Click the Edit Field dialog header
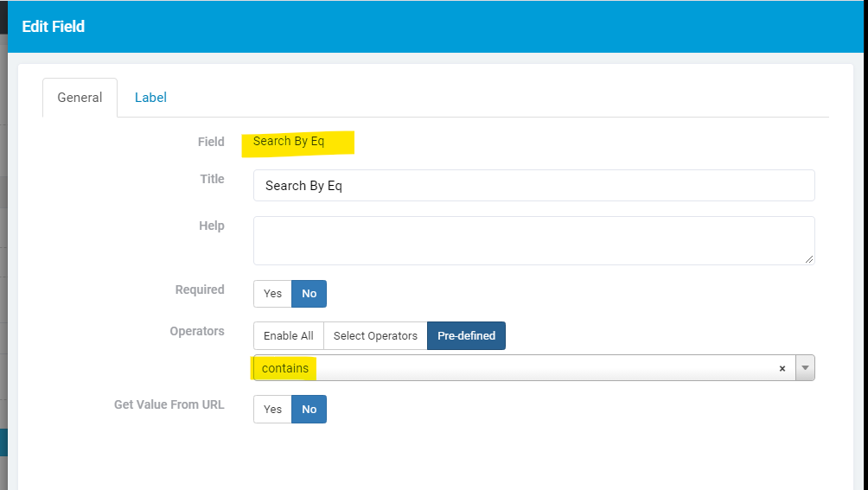The image size is (868, 490). [x=435, y=27]
